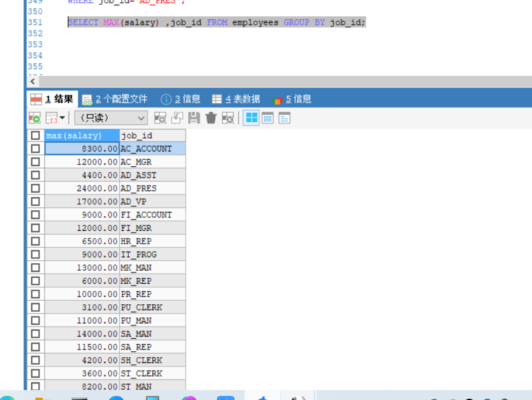Check the select-all checkbox in the grid header
The height and width of the screenshot is (400, 532).
(x=35, y=135)
